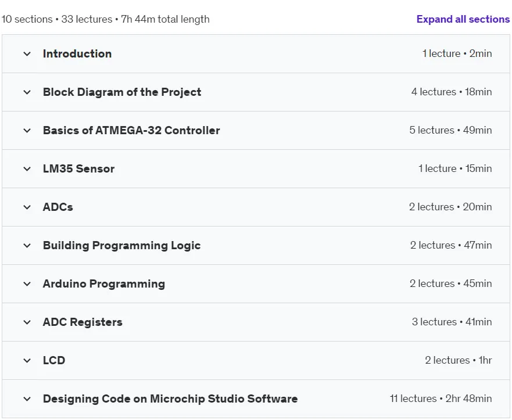Expand the ADC Registers chevron

27,322
